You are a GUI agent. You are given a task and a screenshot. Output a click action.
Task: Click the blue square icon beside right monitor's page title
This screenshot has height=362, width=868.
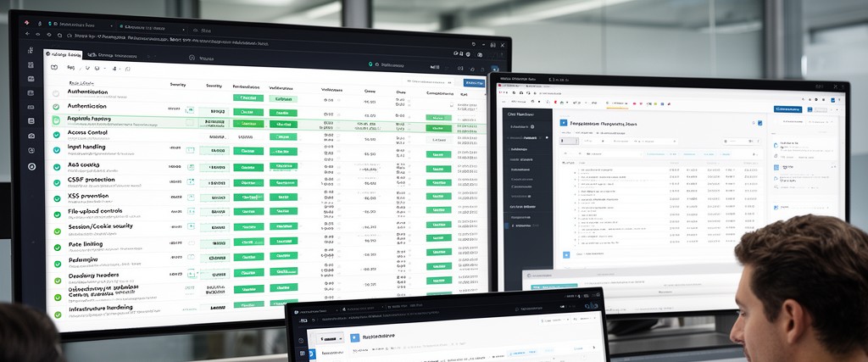point(564,124)
